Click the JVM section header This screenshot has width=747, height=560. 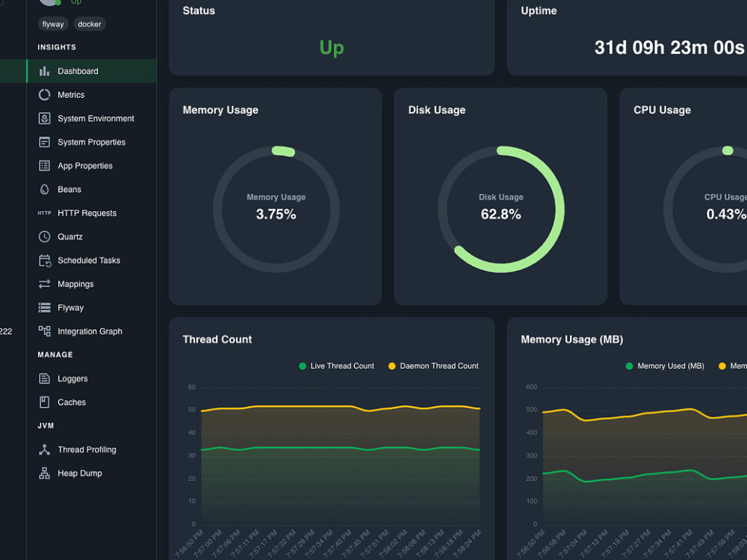tap(46, 426)
